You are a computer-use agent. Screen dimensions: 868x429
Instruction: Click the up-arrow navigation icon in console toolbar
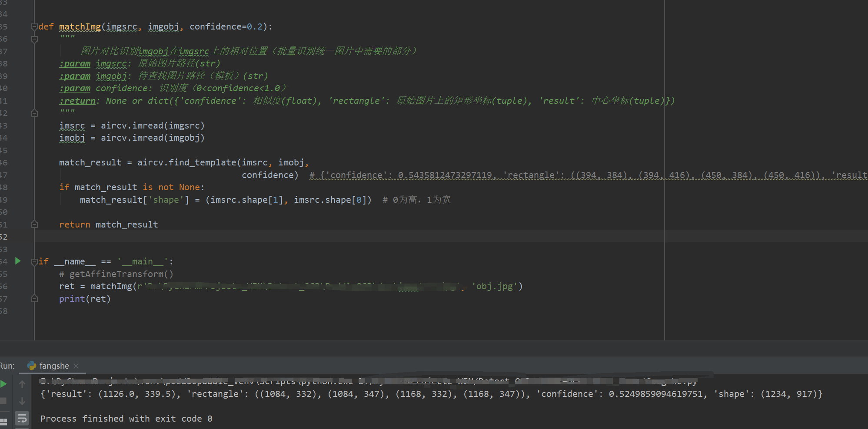click(x=22, y=384)
